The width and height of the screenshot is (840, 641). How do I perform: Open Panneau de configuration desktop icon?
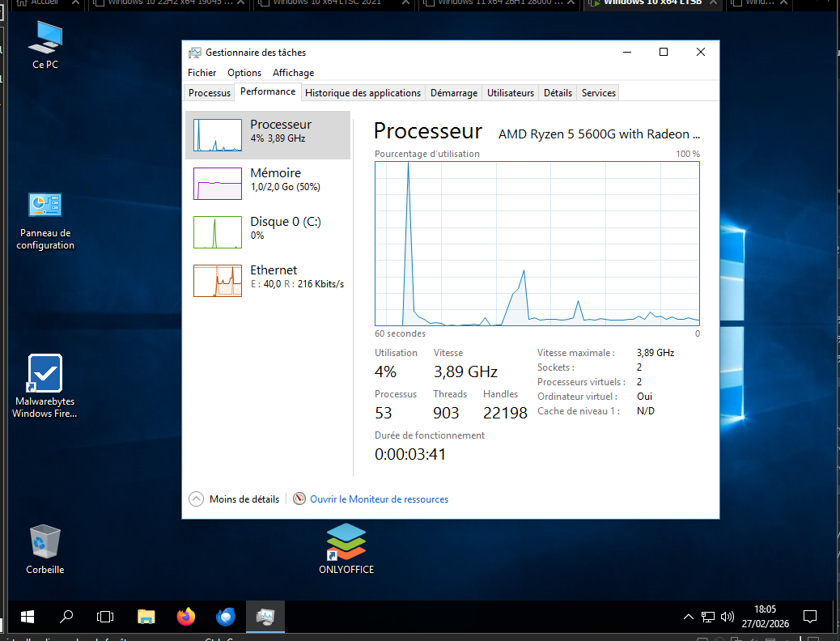pyautogui.click(x=45, y=221)
